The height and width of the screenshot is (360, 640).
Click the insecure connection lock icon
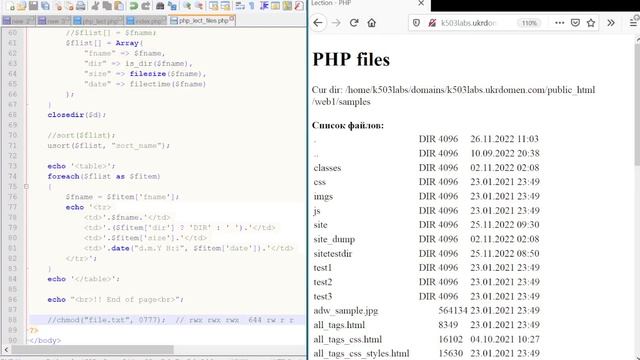coord(432,23)
